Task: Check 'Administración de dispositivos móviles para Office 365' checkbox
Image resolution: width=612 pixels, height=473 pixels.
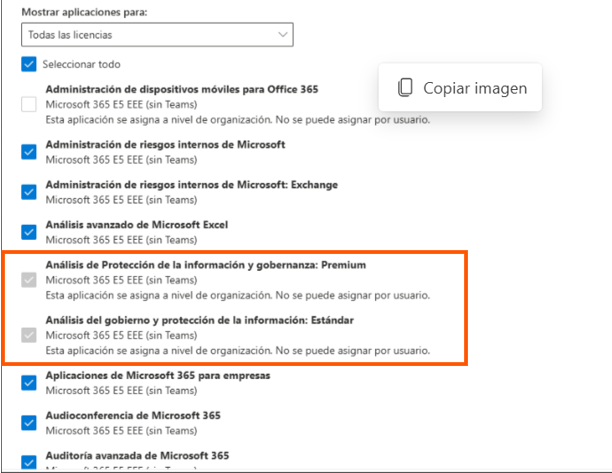Action: pyautogui.click(x=29, y=104)
